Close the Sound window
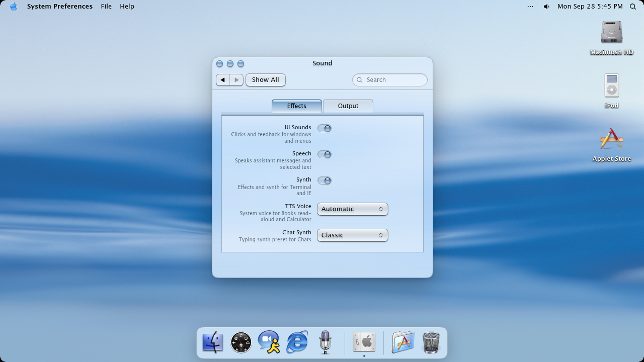Viewport: 644px width, 362px height. tap(219, 64)
